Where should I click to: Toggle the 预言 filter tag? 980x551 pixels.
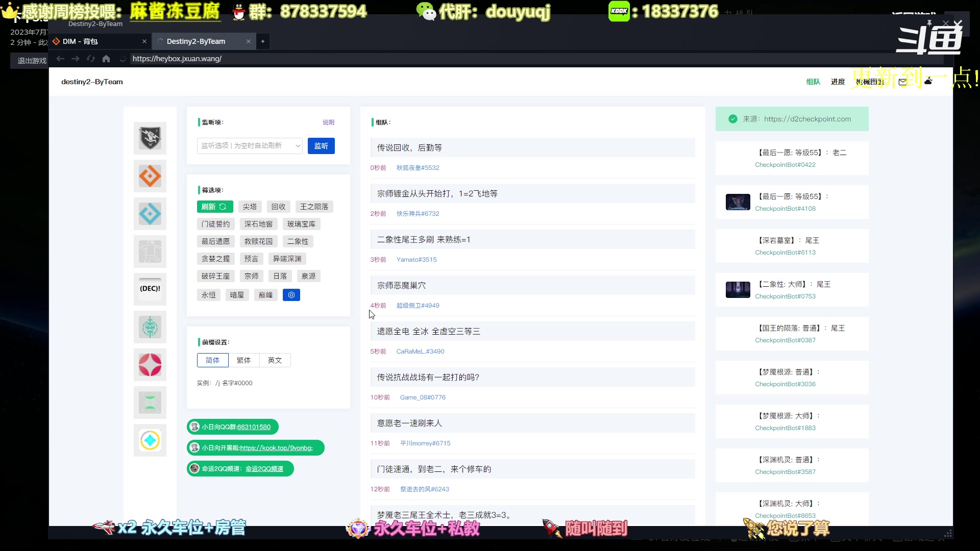click(x=252, y=259)
